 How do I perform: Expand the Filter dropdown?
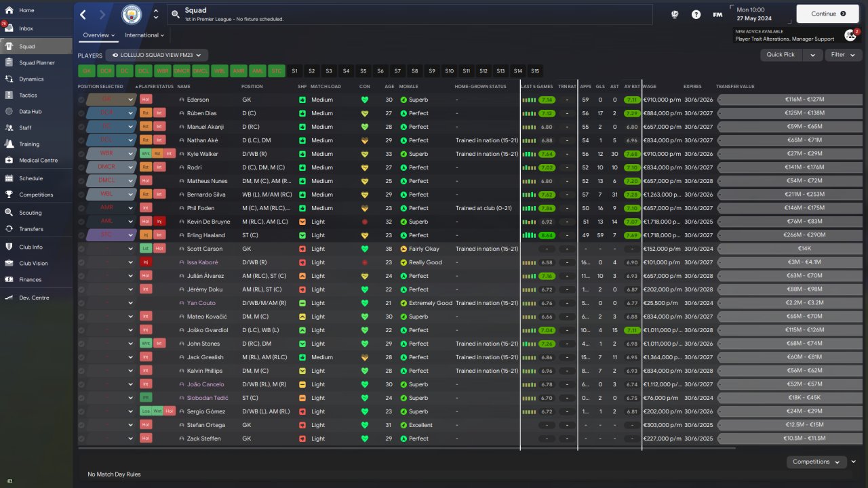point(843,55)
